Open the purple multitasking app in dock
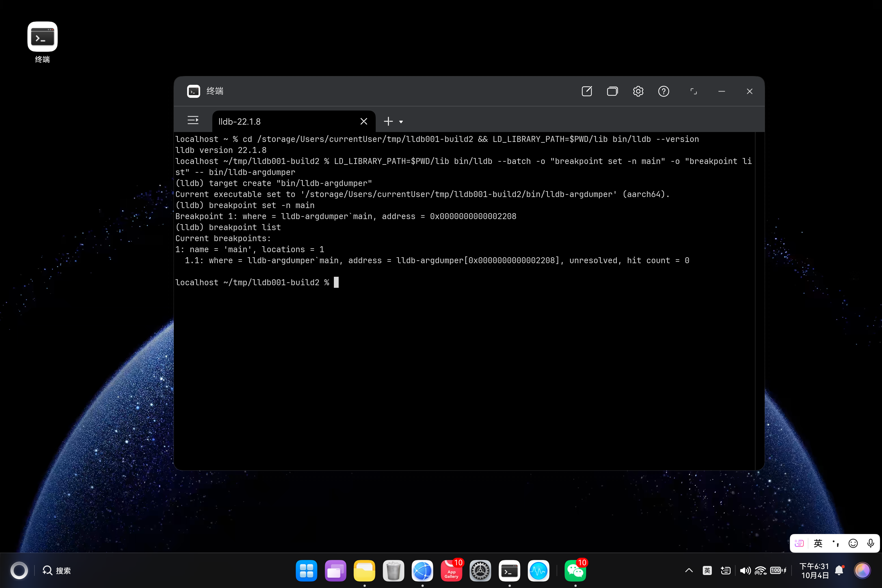Viewport: 882px width, 588px height. tap(335, 571)
